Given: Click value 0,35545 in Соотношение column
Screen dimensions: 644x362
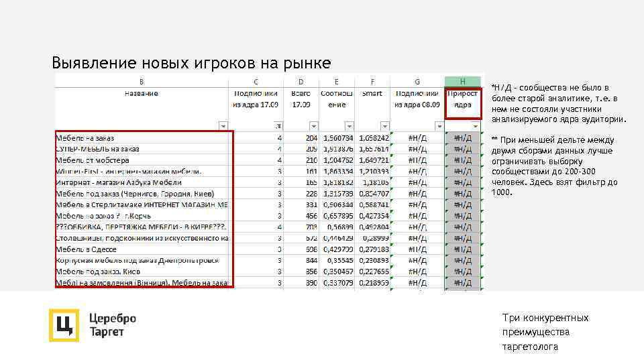Looking at the screenshot, I should coord(340,260).
